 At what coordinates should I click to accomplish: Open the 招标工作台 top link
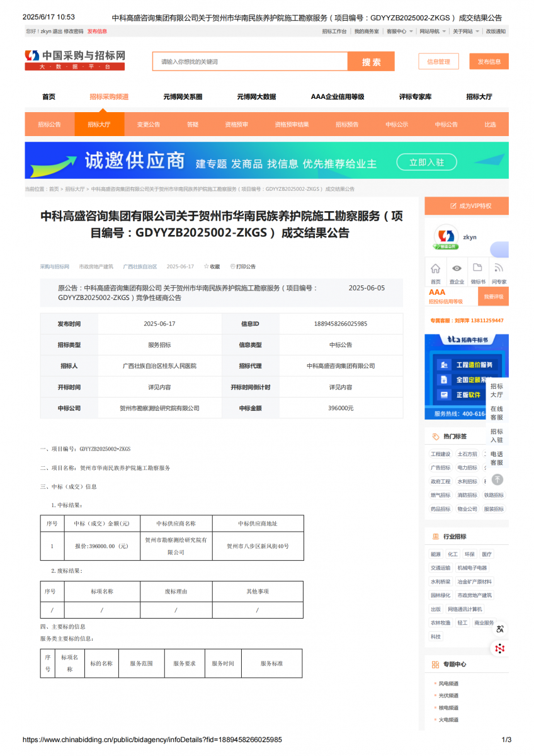(334, 31)
